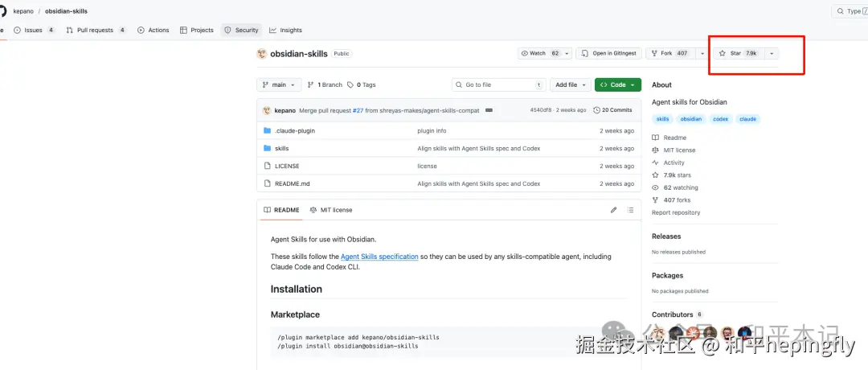Open the Releases heading link
868x370 pixels.
[x=666, y=236]
